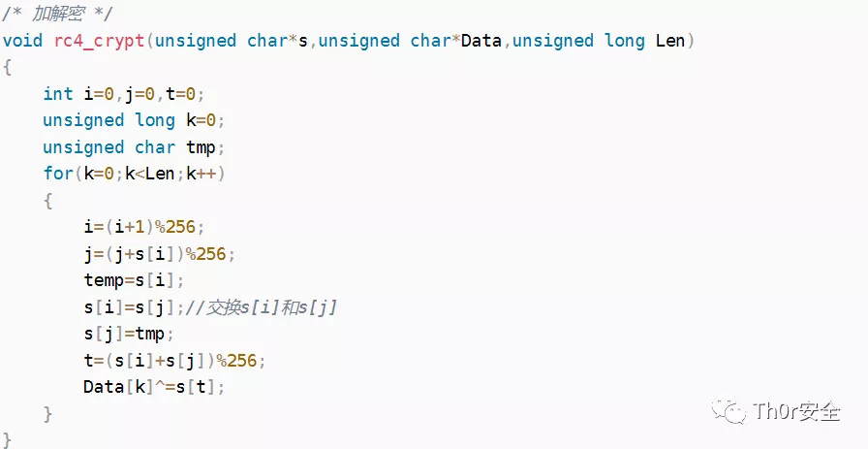This screenshot has height=449, width=868.
Task: Click the Th0r安全 watermark text
Action: 797,412
